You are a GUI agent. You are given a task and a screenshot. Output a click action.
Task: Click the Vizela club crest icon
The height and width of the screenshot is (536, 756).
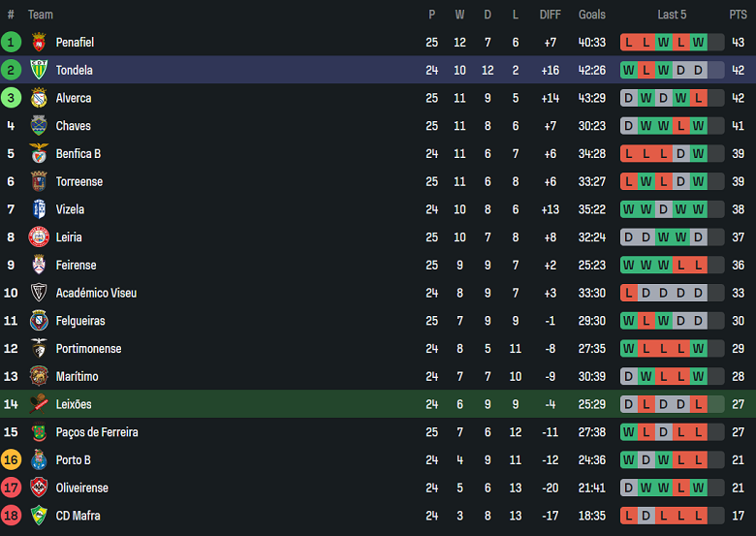pyautogui.click(x=39, y=209)
